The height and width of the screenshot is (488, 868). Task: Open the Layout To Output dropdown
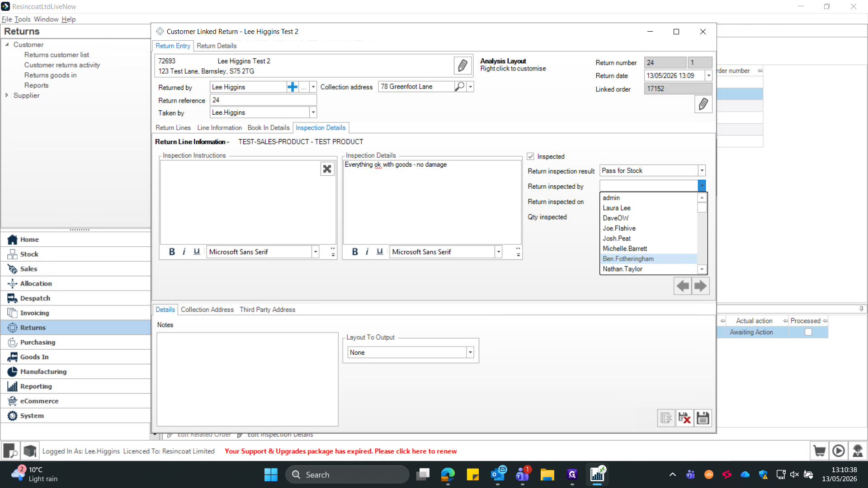pyautogui.click(x=470, y=352)
